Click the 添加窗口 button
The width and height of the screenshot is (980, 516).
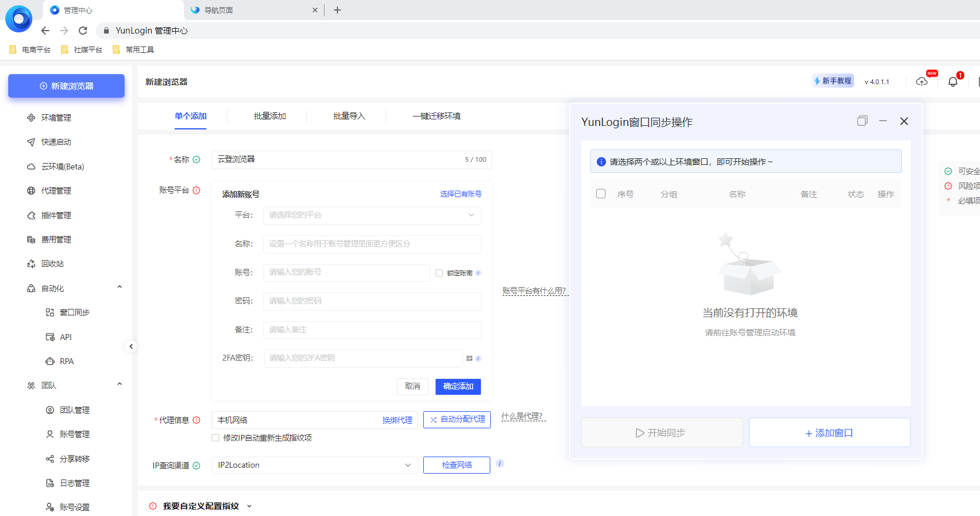pos(830,433)
